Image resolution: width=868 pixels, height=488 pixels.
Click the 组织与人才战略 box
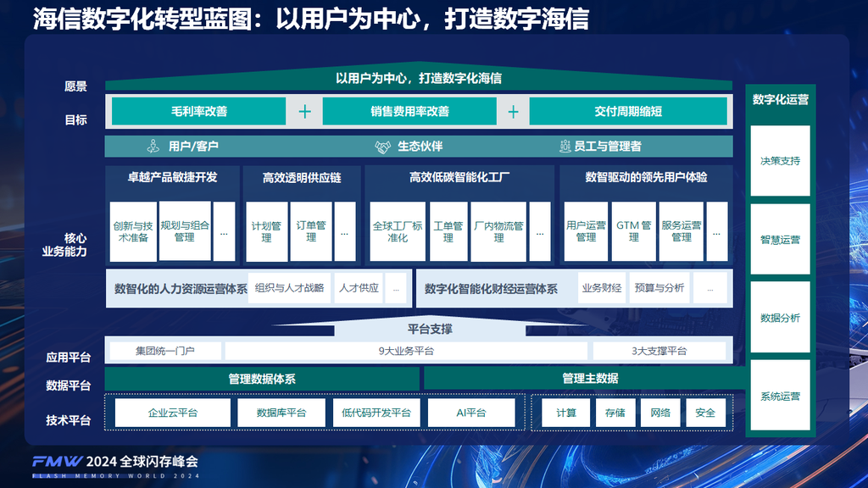pos(289,288)
